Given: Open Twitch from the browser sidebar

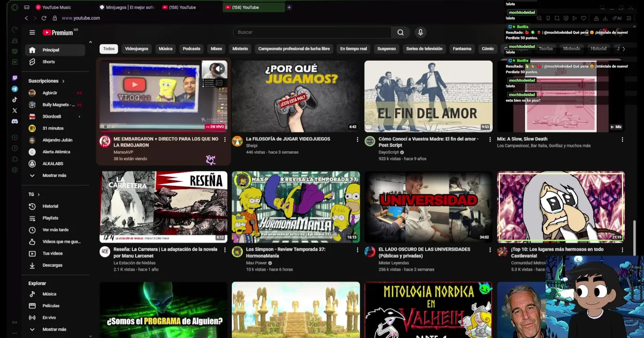Looking at the screenshot, I should click(15, 78).
